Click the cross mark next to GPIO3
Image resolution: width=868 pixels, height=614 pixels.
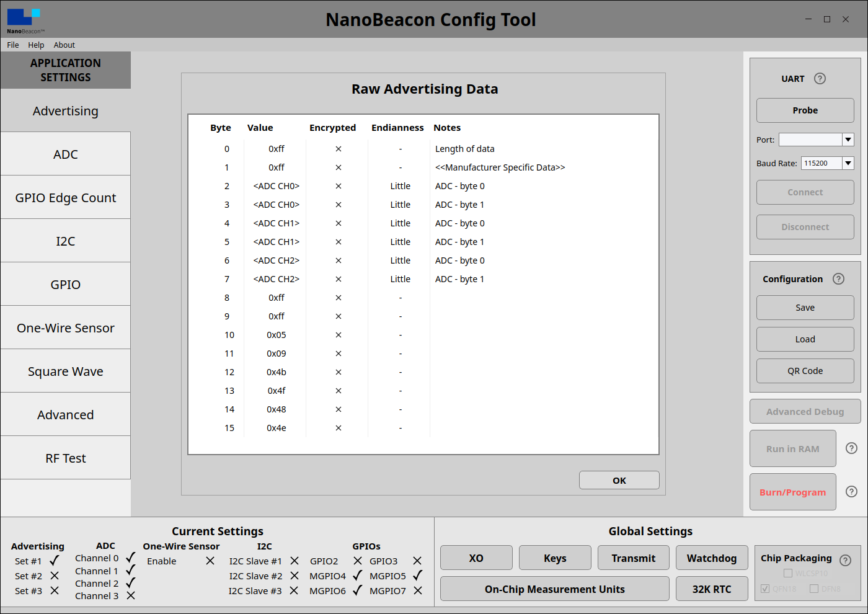click(x=417, y=561)
